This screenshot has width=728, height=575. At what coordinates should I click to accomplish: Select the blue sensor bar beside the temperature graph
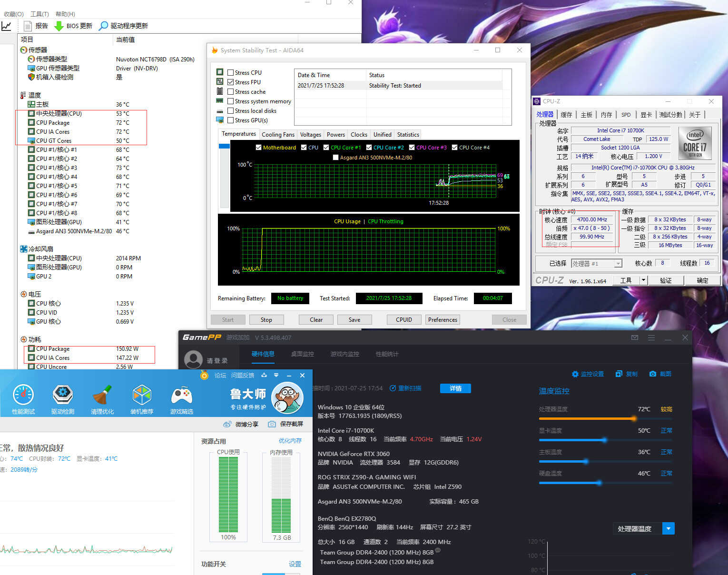coord(224,146)
